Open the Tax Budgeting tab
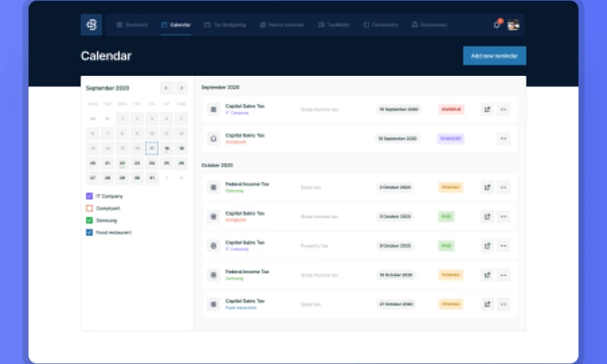 point(225,25)
